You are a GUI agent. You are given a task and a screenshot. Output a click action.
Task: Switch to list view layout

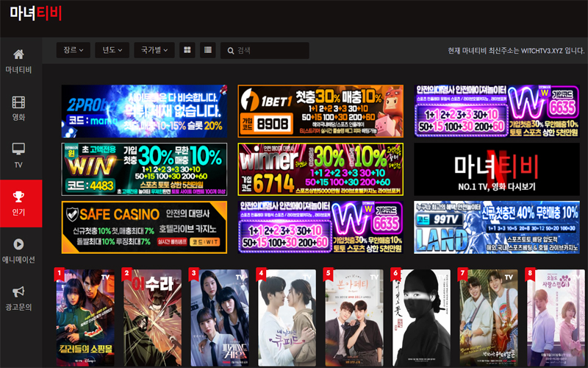point(208,50)
